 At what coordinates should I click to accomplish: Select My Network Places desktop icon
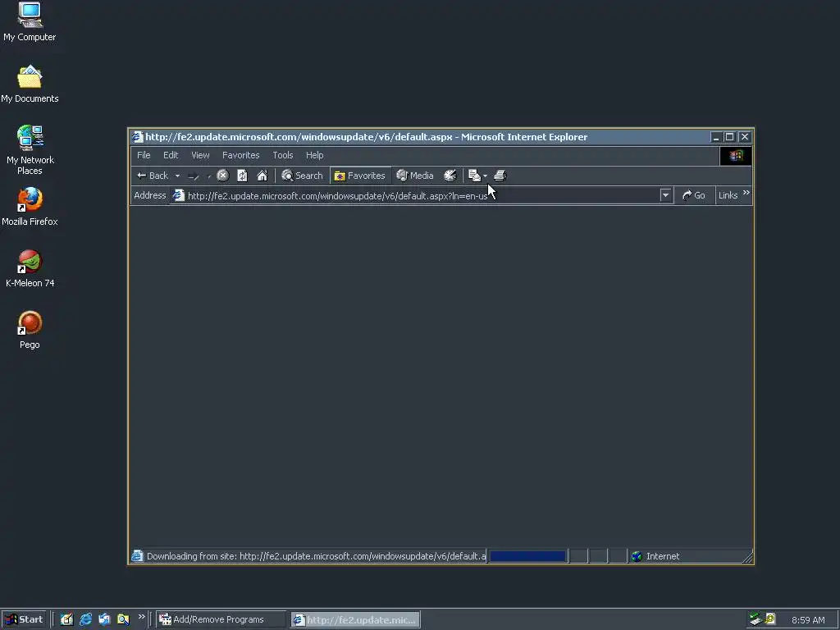(x=30, y=151)
